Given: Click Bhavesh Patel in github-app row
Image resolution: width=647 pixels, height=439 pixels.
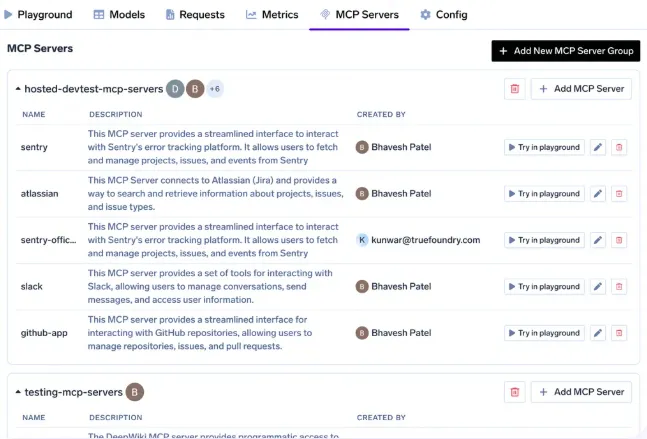Looking at the screenshot, I should tap(401, 333).
